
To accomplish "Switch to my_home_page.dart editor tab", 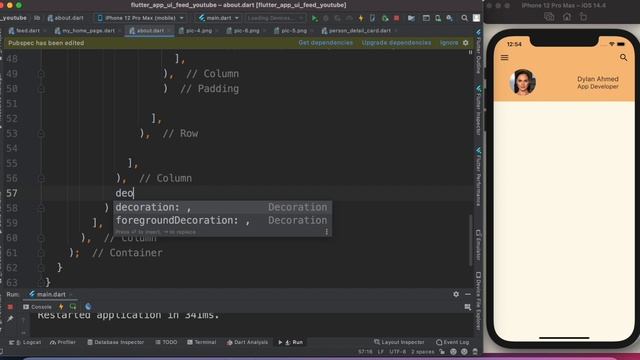I will [88, 31].
